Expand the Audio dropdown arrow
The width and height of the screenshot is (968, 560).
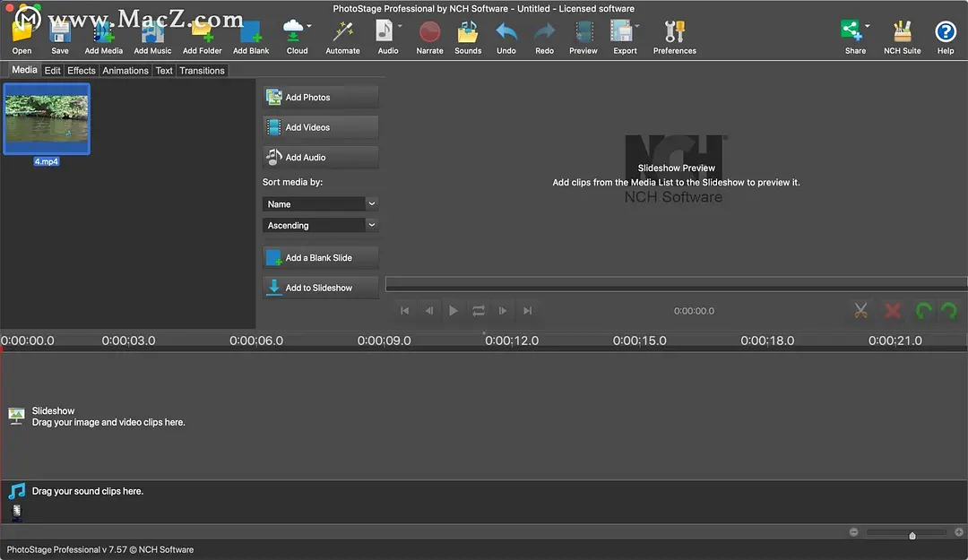click(x=400, y=26)
